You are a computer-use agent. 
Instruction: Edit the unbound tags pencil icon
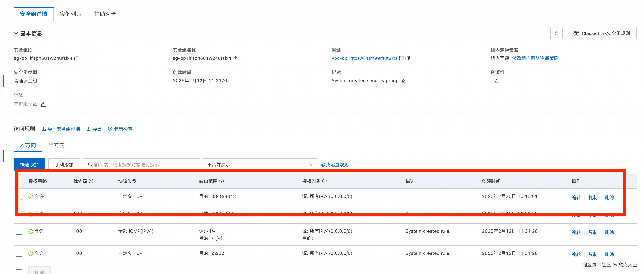coord(43,104)
